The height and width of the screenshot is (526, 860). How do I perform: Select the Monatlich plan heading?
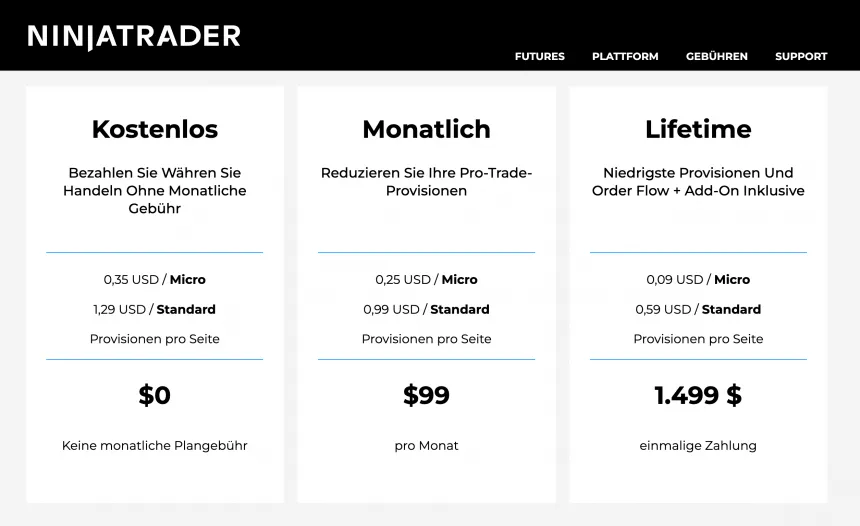click(x=426, y=129)
